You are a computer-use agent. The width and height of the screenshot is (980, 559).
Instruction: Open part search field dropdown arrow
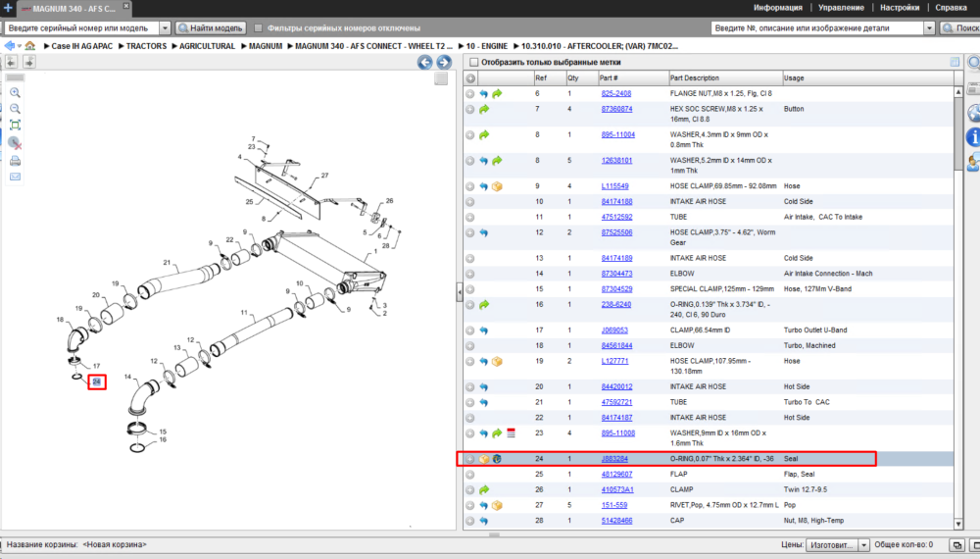coord(929,28)
